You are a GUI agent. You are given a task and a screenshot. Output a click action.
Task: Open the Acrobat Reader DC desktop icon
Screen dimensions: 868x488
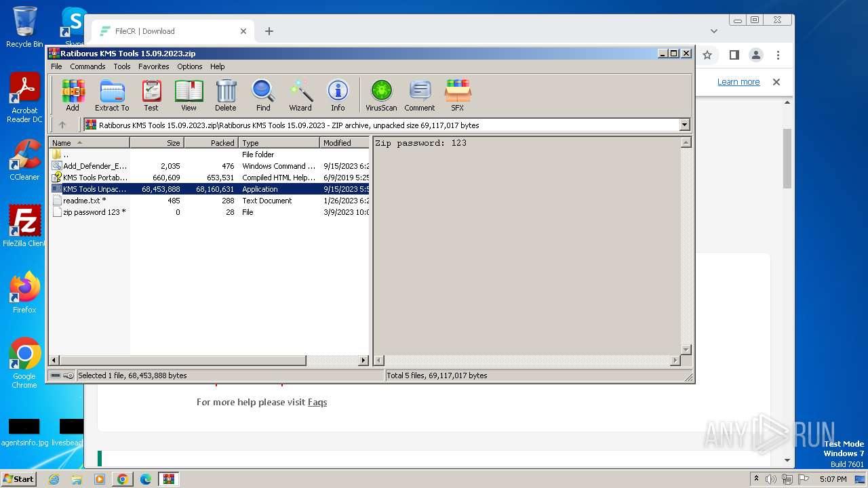pyautogui.click(x=24, y=99)
